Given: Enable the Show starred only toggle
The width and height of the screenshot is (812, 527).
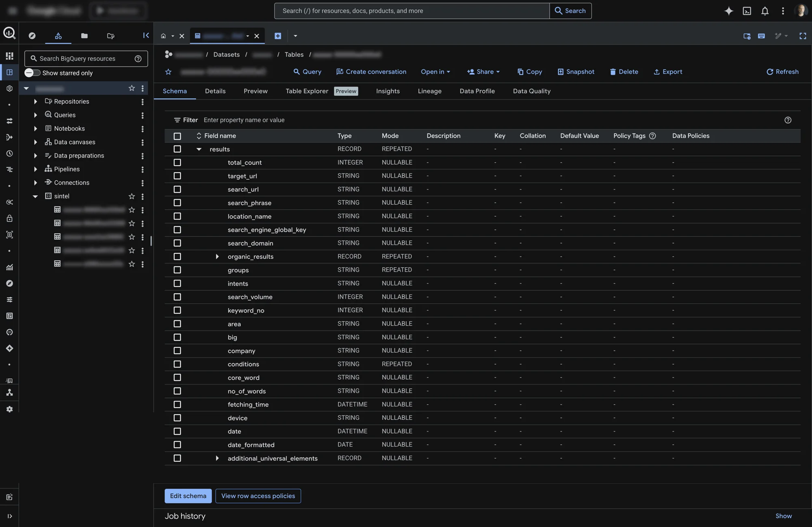Looking at the screenshot, I should (x=32, y=73).
